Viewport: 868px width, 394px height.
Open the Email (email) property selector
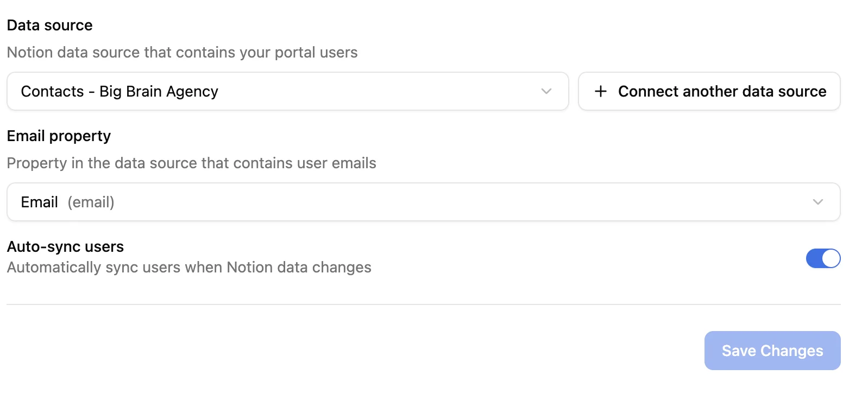(423, 202)
